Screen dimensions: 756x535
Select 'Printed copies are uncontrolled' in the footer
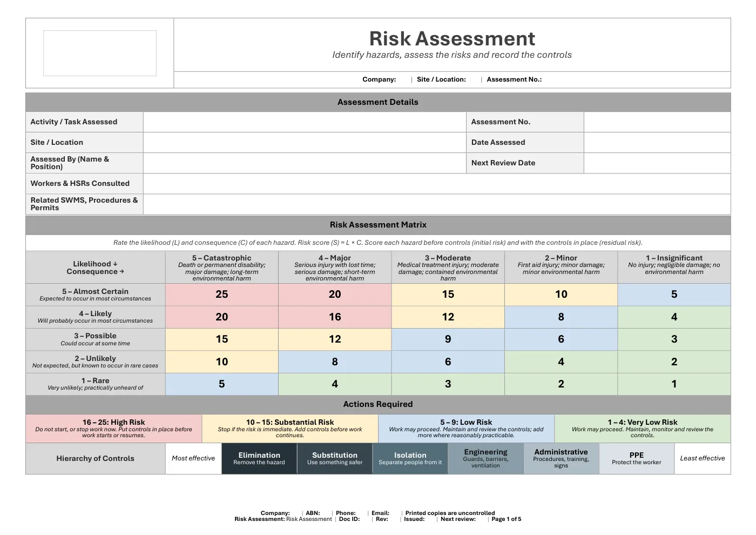[x=450, y=513]
